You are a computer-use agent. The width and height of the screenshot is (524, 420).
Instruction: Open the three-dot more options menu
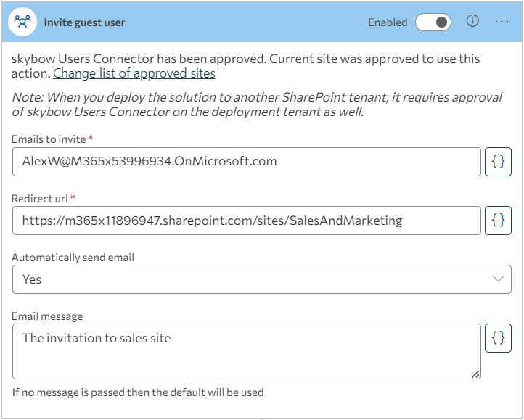tap(502, 22)
